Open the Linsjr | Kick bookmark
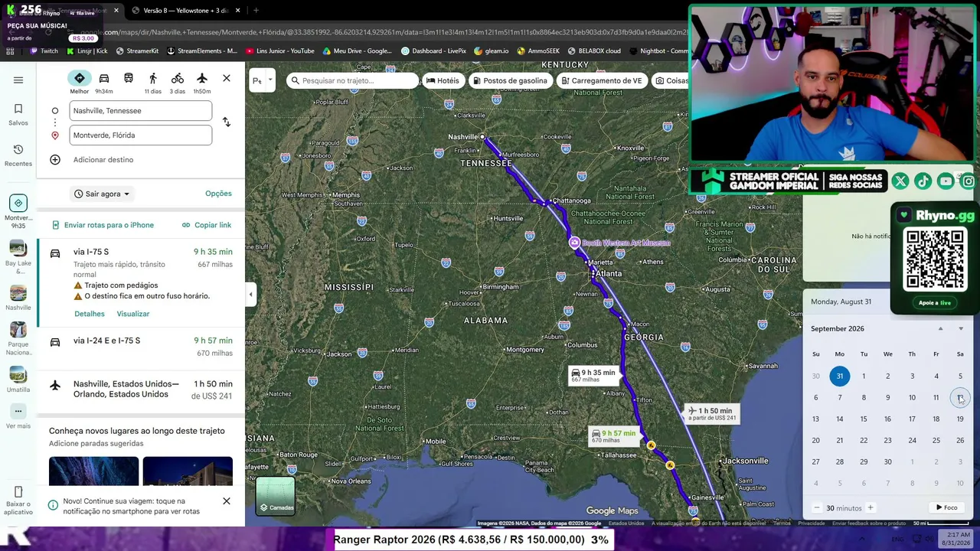980x551 pixels. (87, 51)
